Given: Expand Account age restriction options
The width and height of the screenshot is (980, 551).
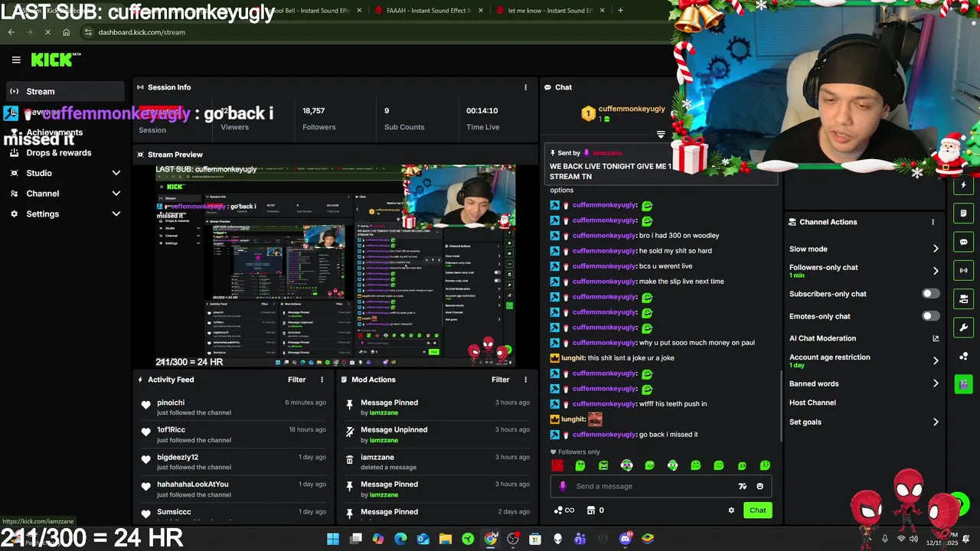Looking at the screenshot, I should (x=935, y=360).
